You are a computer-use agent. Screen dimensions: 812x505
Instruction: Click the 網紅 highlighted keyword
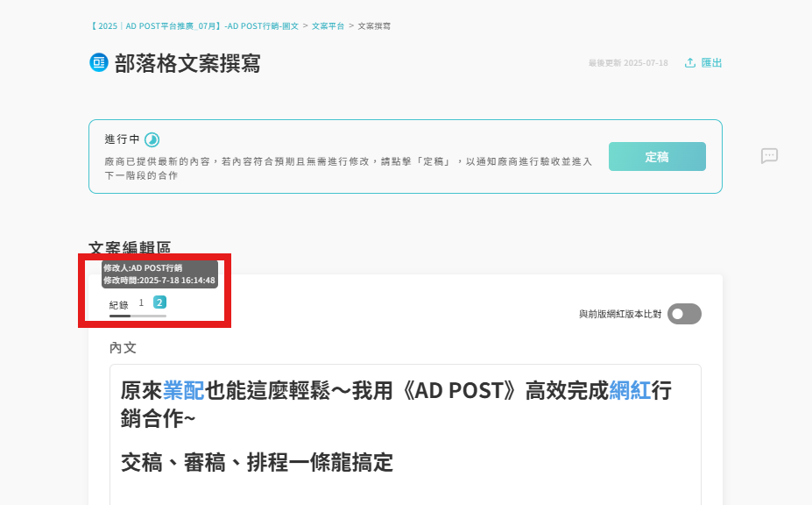pyautogui.click(x=630, y=390)
